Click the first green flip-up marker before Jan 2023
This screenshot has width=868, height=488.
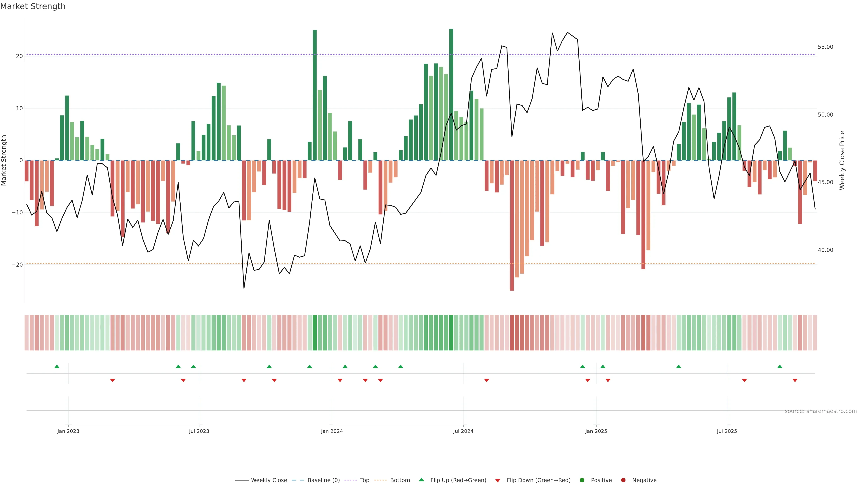57,366
